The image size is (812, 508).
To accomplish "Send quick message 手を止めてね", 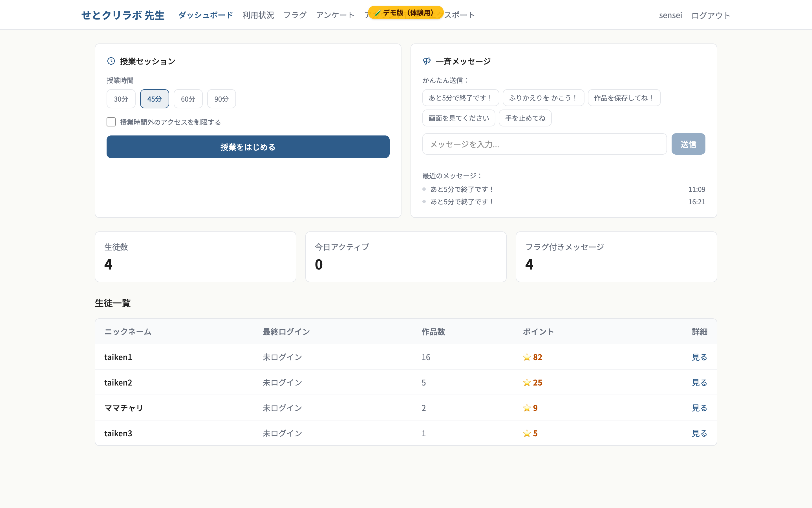I will (525, 118).
